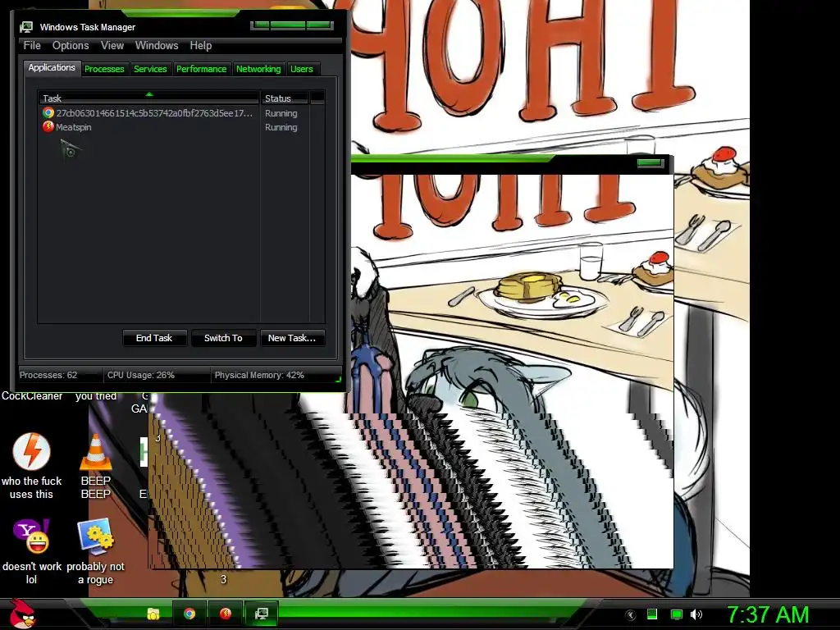This screenshot has height=630, width=840.
Task: Open the File menu in Task Manager
Action: pyautogui.click(x=32, y=46)
